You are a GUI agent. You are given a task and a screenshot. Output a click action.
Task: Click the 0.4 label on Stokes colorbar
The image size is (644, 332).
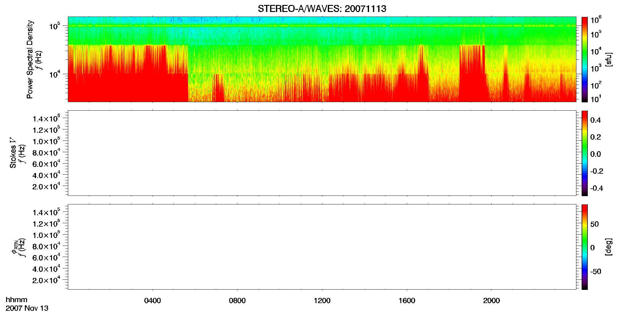point(595,120)
